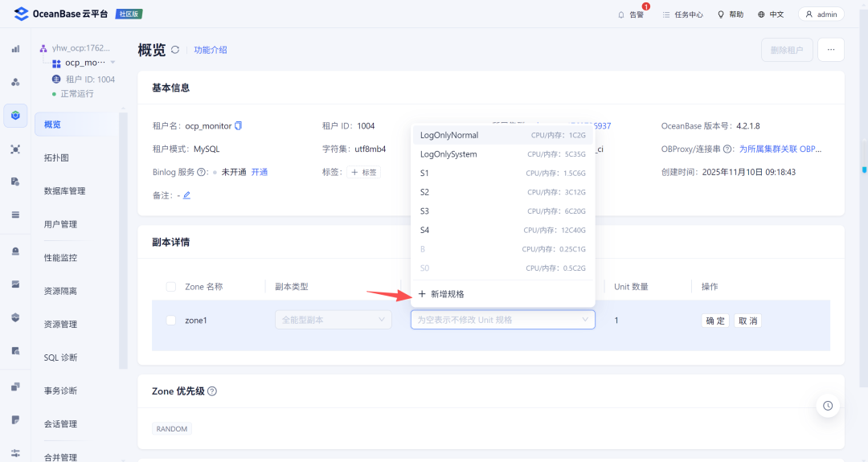Toggle the select-all Zone name checkbox
The image size is (868, 462).
[x=171, y=287]
